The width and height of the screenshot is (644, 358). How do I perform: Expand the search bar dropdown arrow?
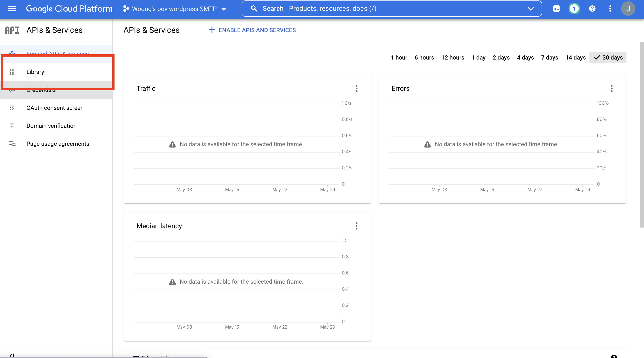[x=531, y=9]
